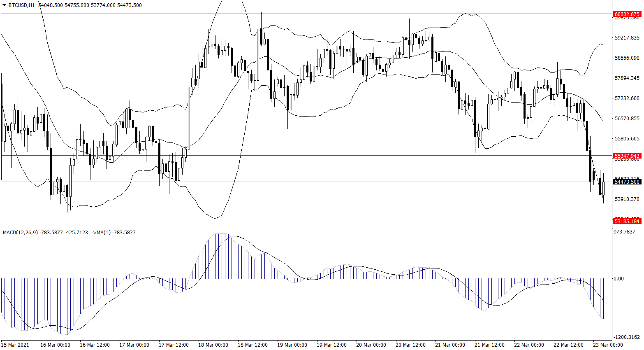Screen dimensions: 644x350
Task: Click the MACD 0.00 zero level scale label
Action: pyautogui.click(x=619, y=279)
